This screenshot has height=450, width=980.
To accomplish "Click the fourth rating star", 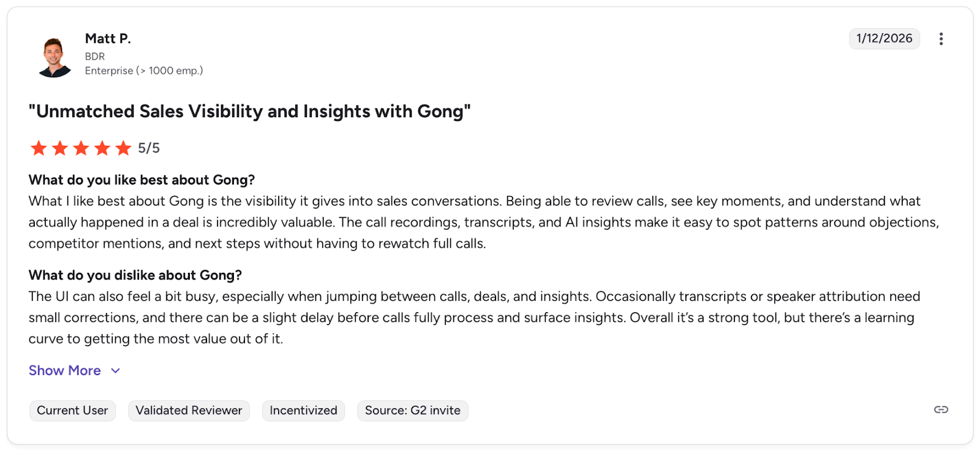I will 102,148.
